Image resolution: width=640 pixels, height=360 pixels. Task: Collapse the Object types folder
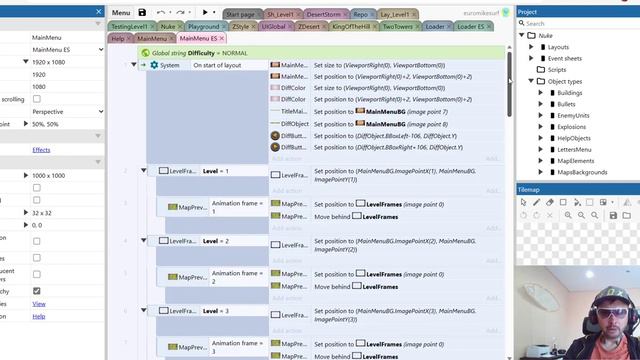click(x=531, y=81)
